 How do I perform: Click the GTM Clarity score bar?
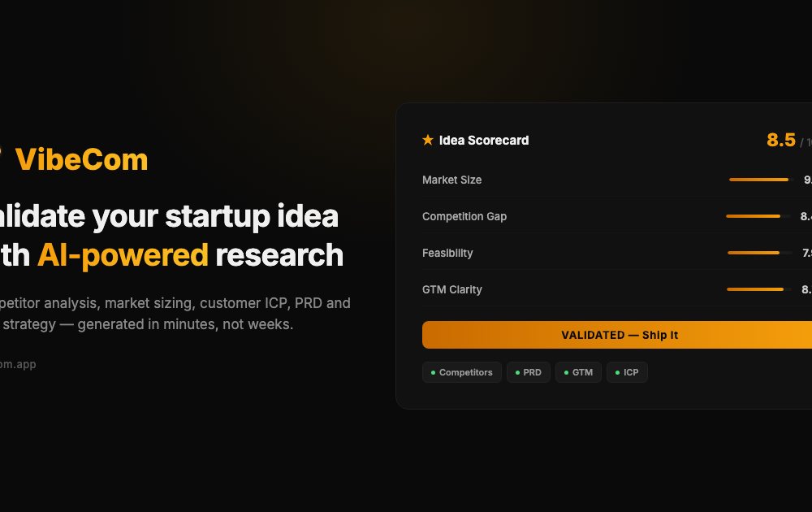[x=759, y=289]
